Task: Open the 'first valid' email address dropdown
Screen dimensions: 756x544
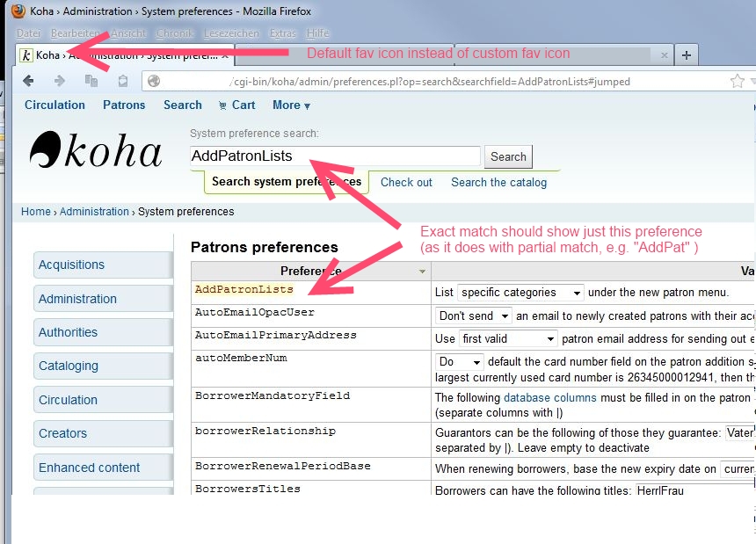Action: [x=508, y=338]
